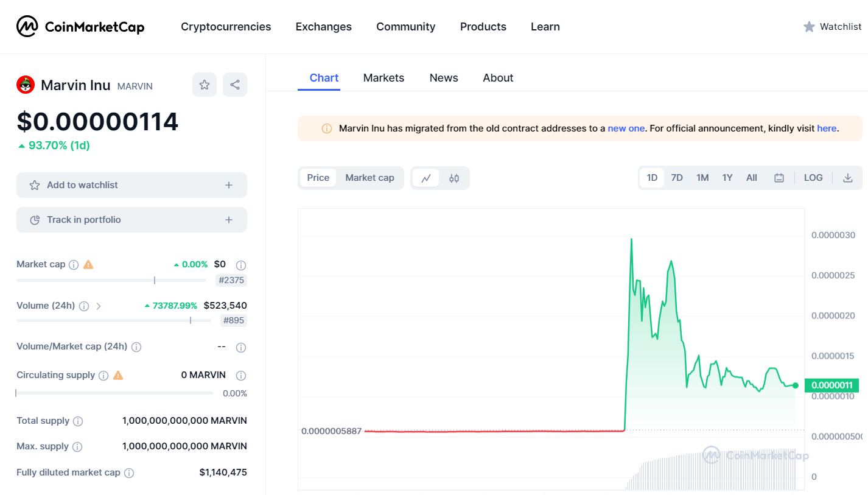Click Volume/Market cap (24h) info icon
868x495 pixels.
point(136,347)
